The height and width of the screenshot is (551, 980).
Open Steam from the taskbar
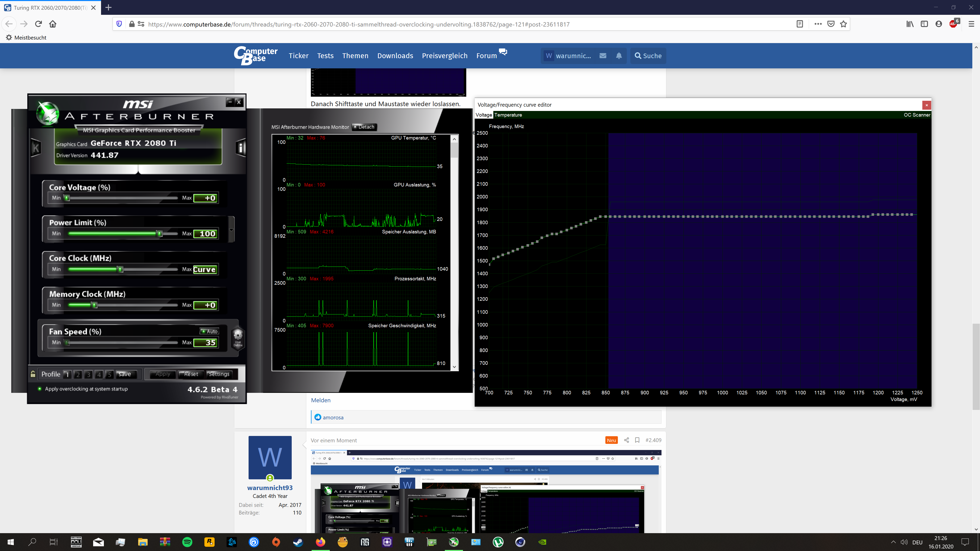coord(298,542)
